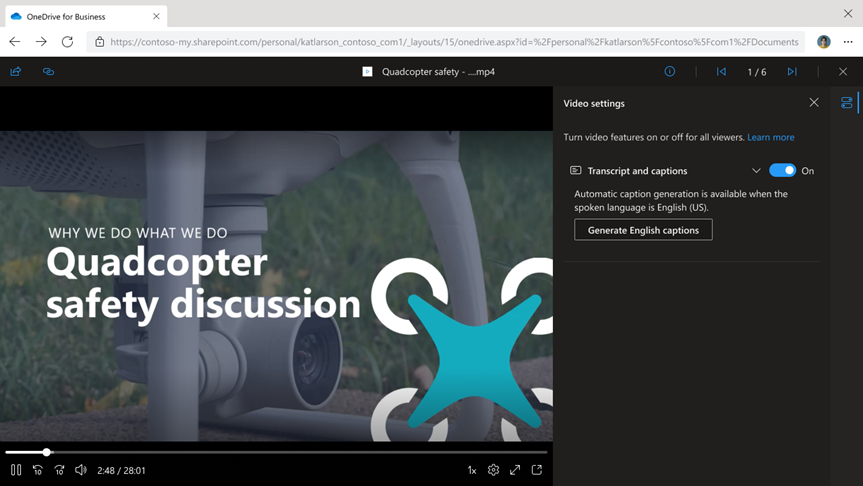Click the video file type icon by title

pos(367,72)
